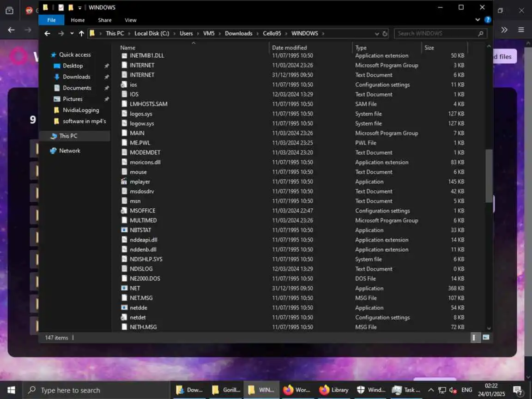Go up one folder level
Image resolution: width=532 pixels, height=399 pixels.
point(81,33)
